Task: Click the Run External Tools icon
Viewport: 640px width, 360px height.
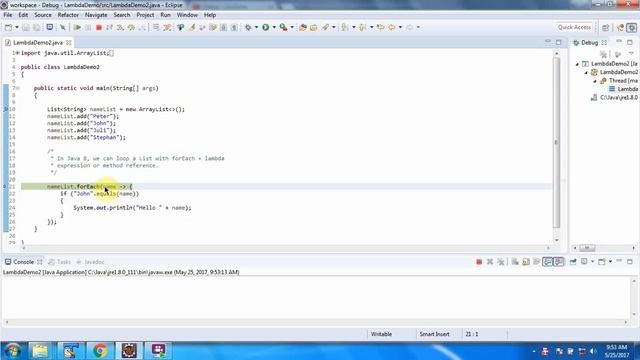Action: click(283, 27)
